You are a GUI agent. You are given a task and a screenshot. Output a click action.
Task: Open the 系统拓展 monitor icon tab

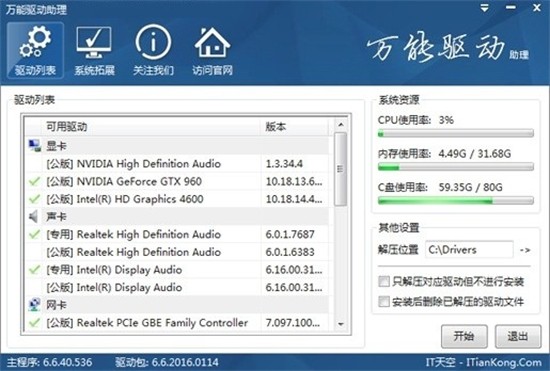pos(94,50)
